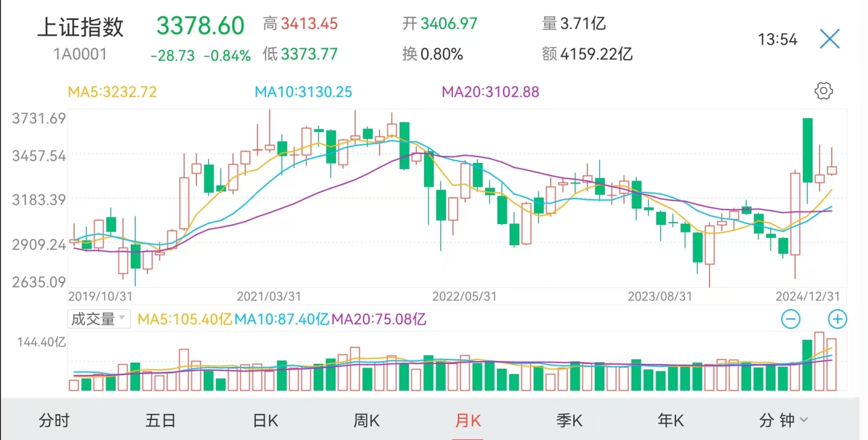The width and height of the screenshot is (868, 440).
Task: Click date label 2024/12/31
Action: pyautogui.click(x=808, y=296)
